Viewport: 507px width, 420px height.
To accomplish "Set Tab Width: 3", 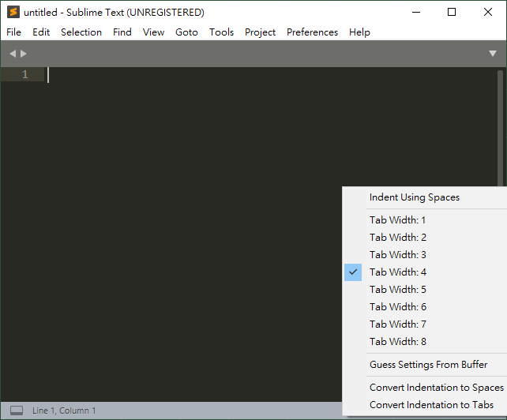I will click(x=425, y=255).
